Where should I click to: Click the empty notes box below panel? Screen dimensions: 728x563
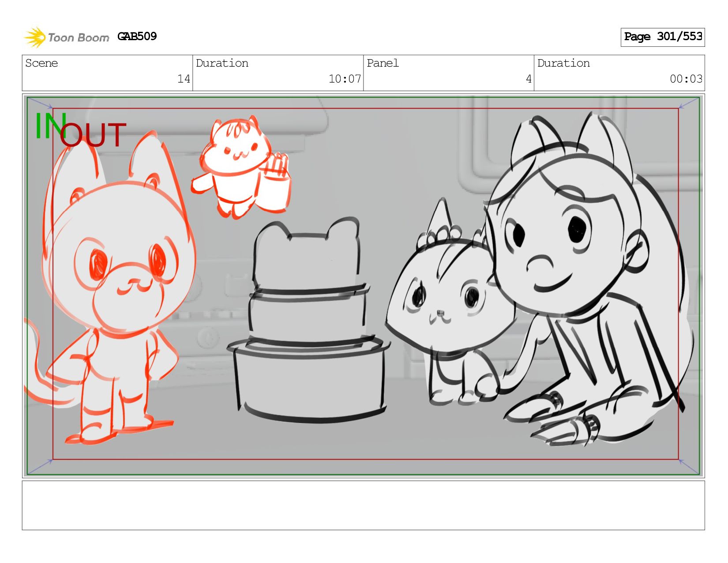click(x=363, y=505)
